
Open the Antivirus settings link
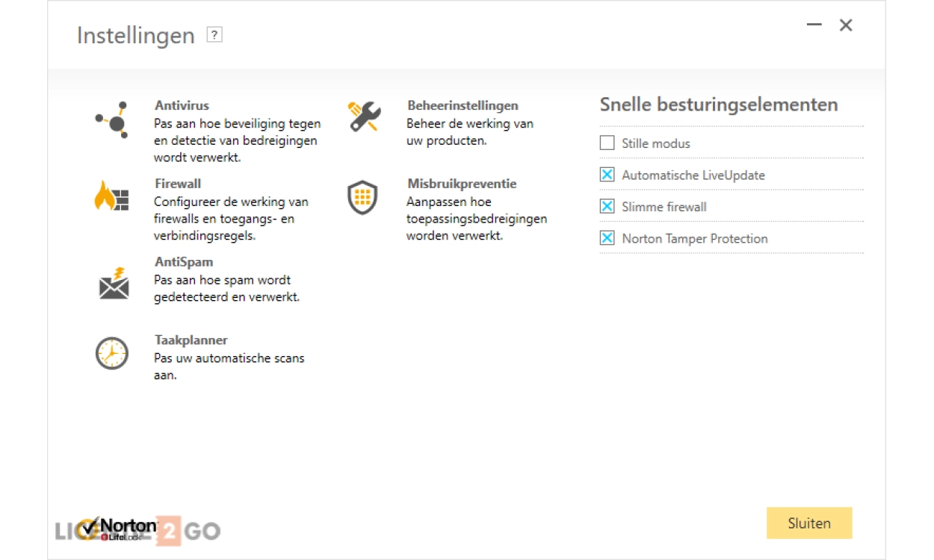(182, 106)
